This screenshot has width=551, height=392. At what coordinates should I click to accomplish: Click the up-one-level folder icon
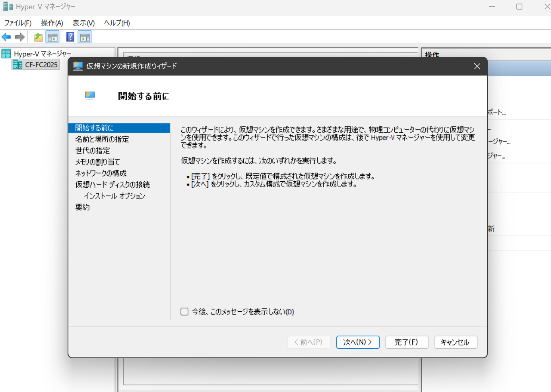tap(38, 37)
